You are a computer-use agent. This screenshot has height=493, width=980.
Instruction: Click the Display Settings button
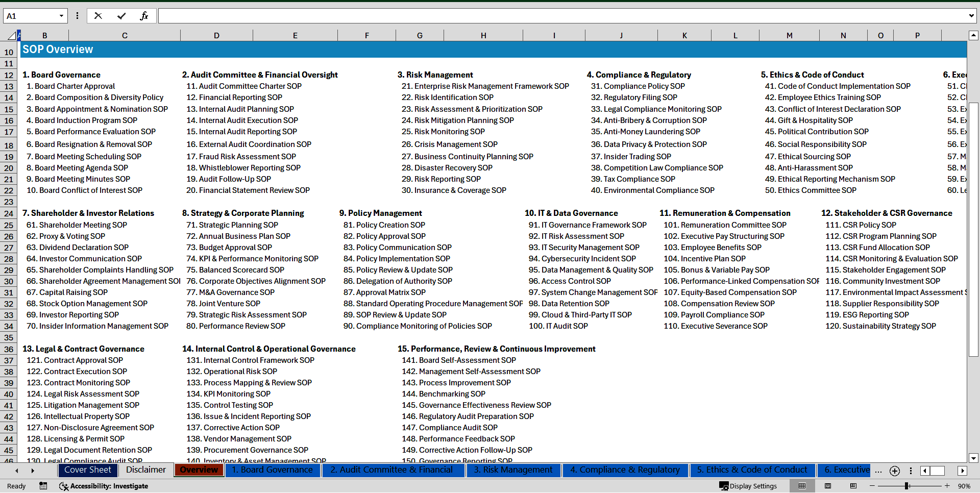[x=748, y=486]
